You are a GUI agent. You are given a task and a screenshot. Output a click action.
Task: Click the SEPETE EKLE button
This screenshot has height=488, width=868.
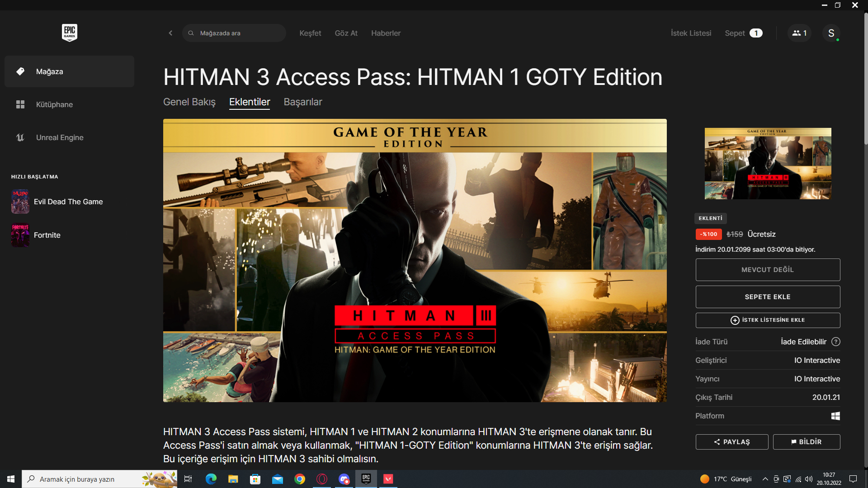click(767, 297)
